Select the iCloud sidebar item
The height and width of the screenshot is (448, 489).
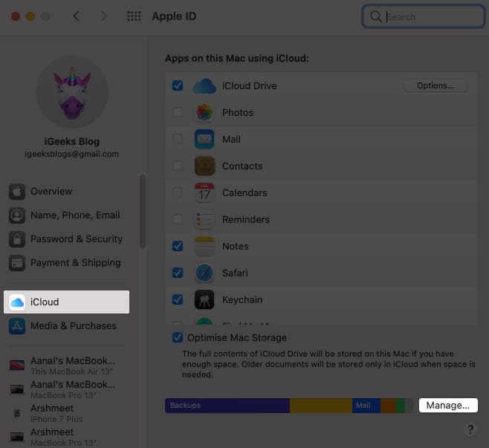[66, 302]
